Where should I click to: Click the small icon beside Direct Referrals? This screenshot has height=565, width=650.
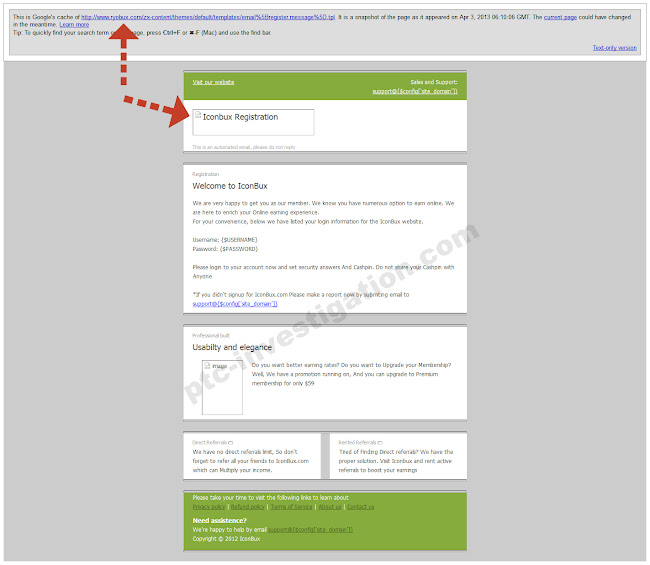tap(230, 443)
